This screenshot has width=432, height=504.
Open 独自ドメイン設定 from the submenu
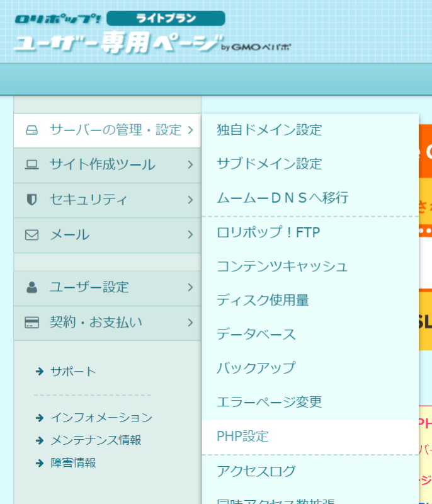click(269, 130)
